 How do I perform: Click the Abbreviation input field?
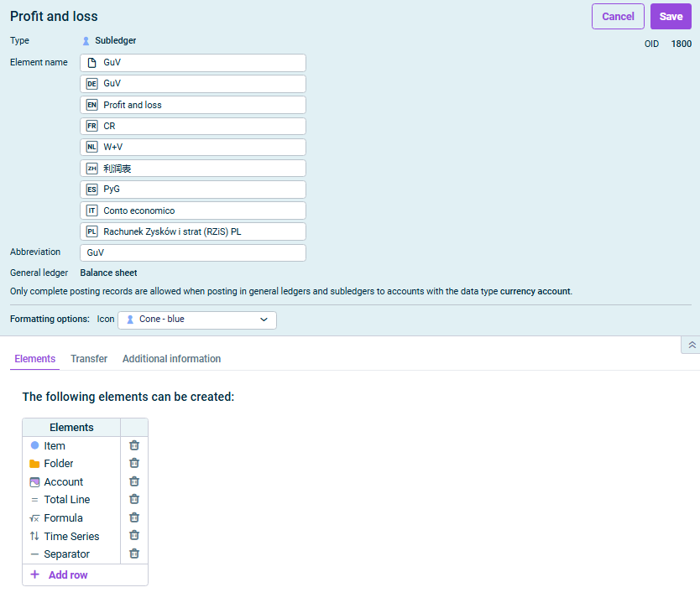[x=193, y=252]
